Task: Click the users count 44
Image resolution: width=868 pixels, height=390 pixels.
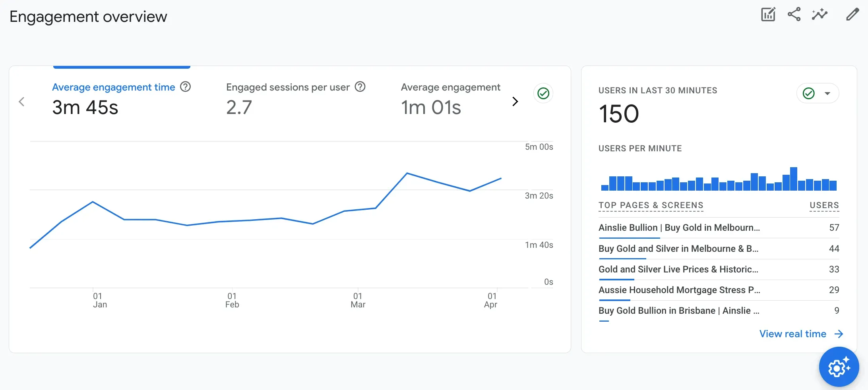Action: (834, 249)
